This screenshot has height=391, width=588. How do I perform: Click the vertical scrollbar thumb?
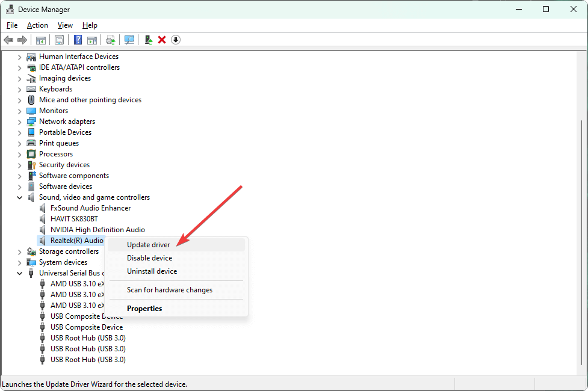(x=582, y=242)
